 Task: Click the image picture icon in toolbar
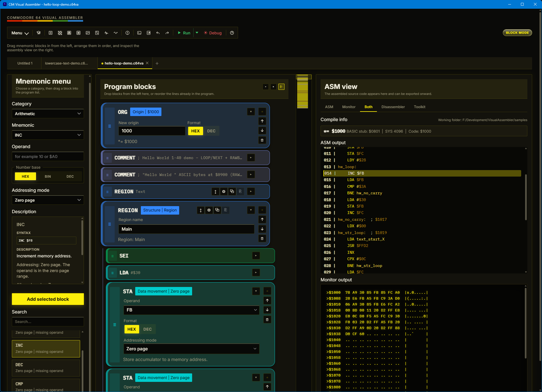pos(88,33)
